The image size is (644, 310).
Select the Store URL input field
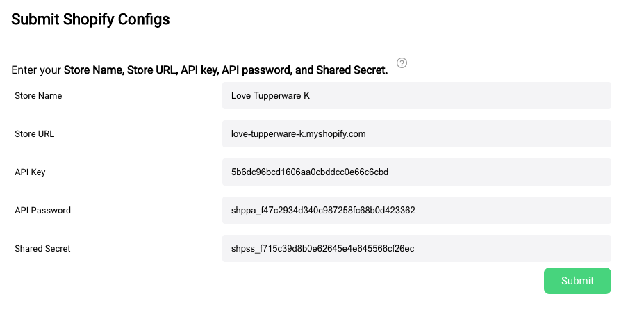click(416, 133)
